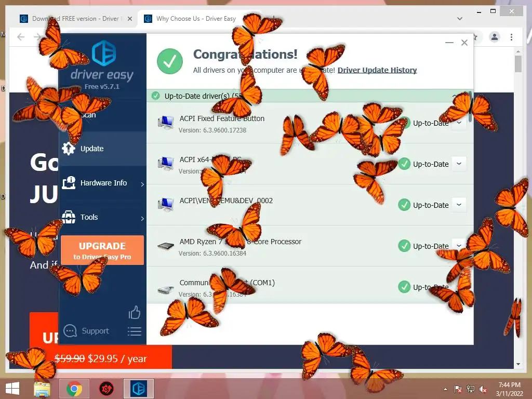Open dropdown for AMD Ryzen processor row
The image size is (532, 399).
pyautogui.click(x=459, y=245)
